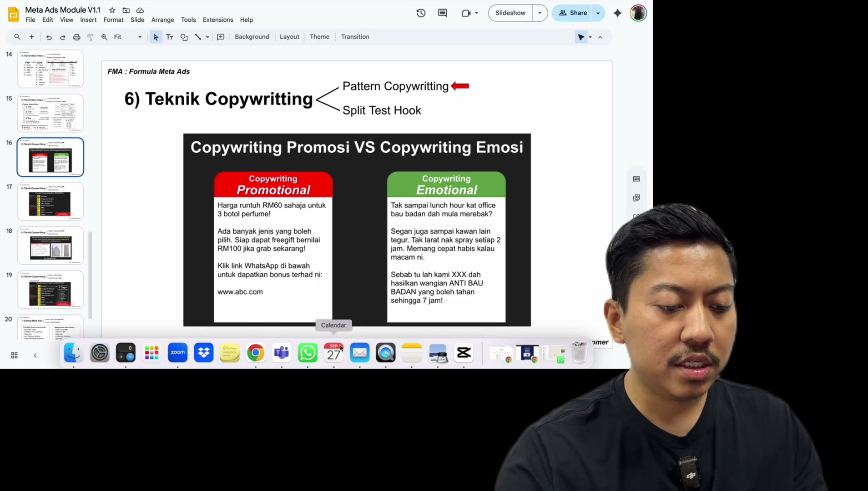The image size is (868, 491).
Task: Undo the last action
Action: click(49, 37)
